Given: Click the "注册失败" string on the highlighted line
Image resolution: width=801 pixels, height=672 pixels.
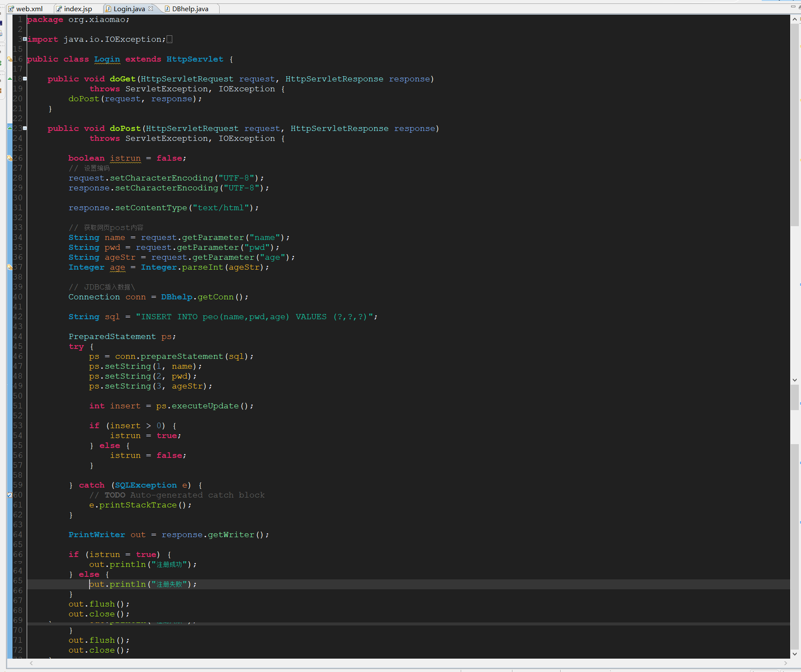Looking at the screenshot, I should point(169,585).
